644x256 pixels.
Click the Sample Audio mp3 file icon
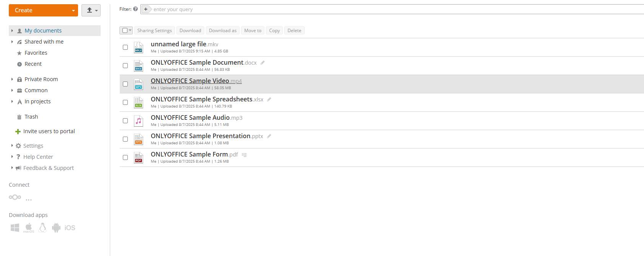139,121
